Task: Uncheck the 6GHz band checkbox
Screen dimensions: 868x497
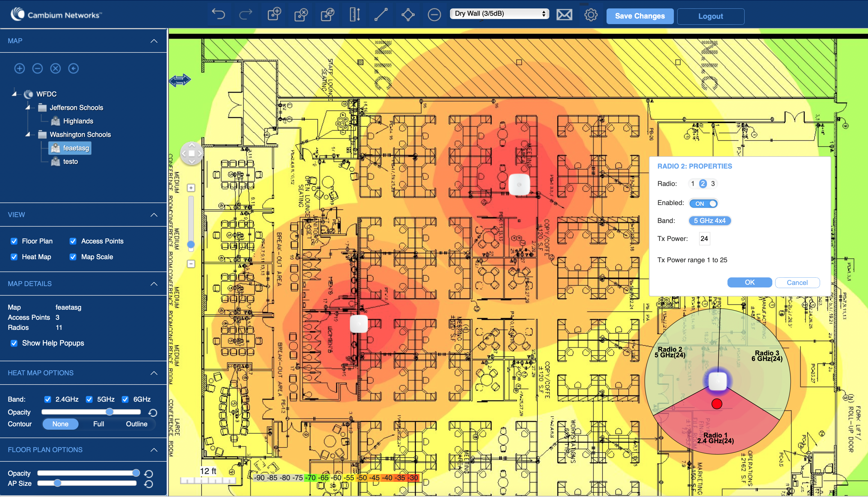Action: 125,399
